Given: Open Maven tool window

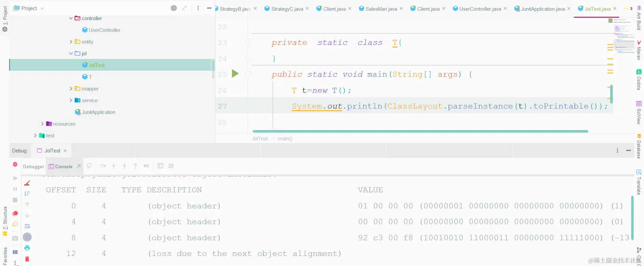Looking at the screenshot, I should coord(639,50).
